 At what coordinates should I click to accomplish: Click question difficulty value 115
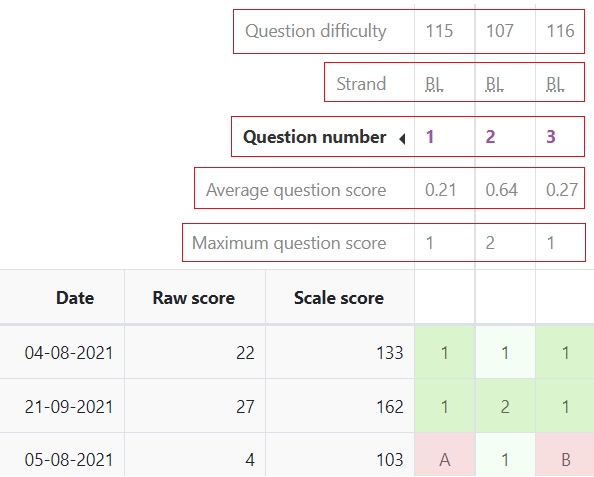[x=439, y=31]
